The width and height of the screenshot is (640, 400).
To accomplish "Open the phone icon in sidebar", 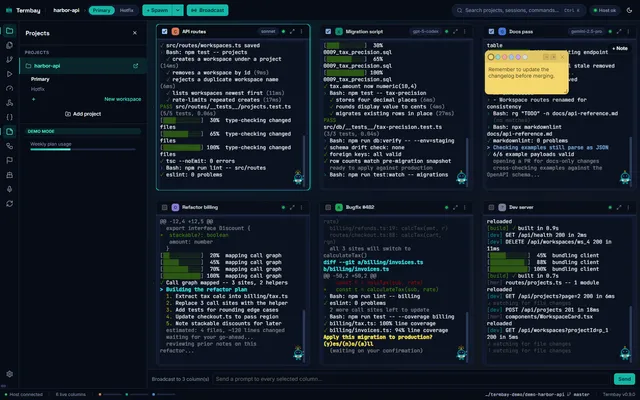I will 9,146.
